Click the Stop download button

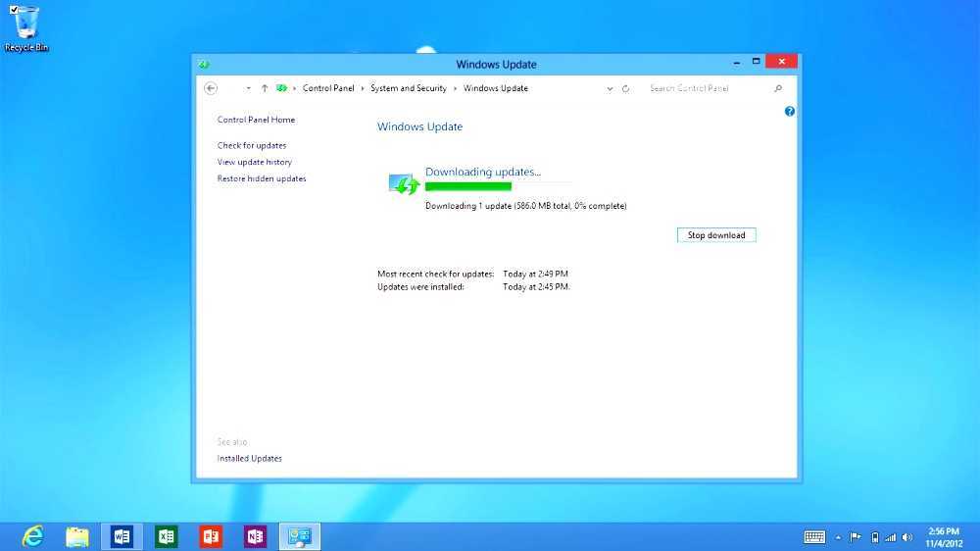[716, 235]
